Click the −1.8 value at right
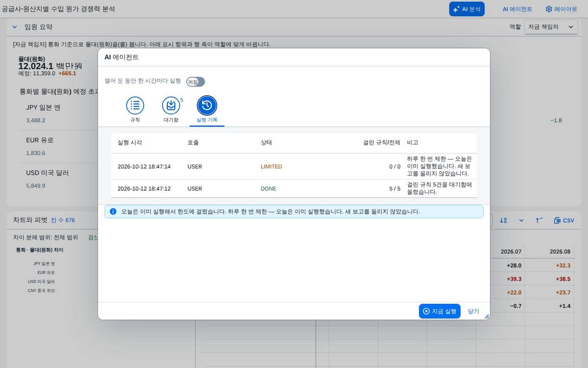This screenshot has height=368, width=588. [x=556, y=120]
